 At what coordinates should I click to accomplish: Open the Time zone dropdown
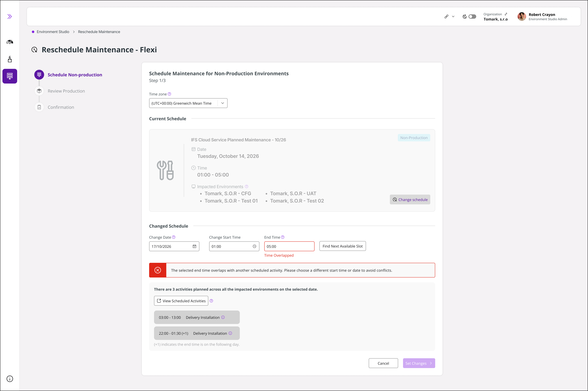[188, 103]
